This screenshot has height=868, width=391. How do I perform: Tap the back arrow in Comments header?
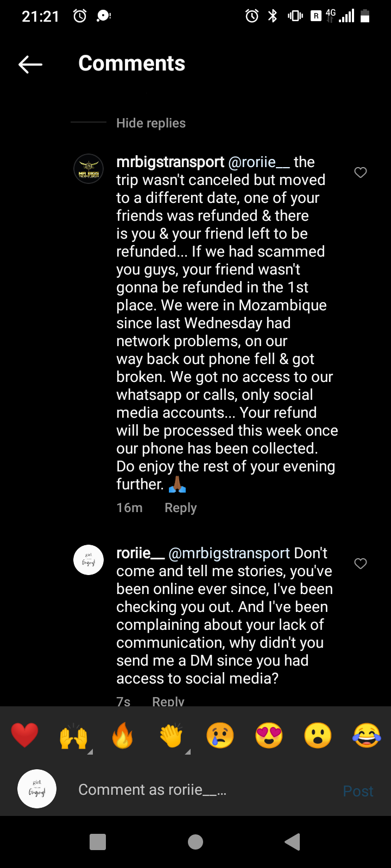click(x=30, y=65)
